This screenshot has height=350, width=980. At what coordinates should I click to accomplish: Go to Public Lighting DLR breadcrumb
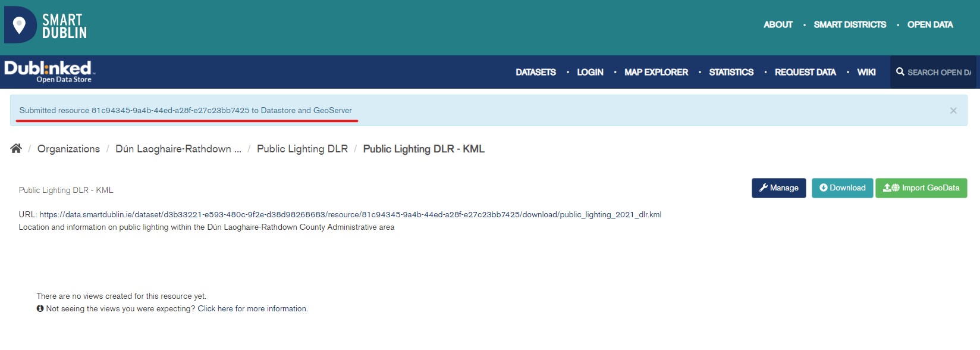pyautogui.click(x=302, y=149)
